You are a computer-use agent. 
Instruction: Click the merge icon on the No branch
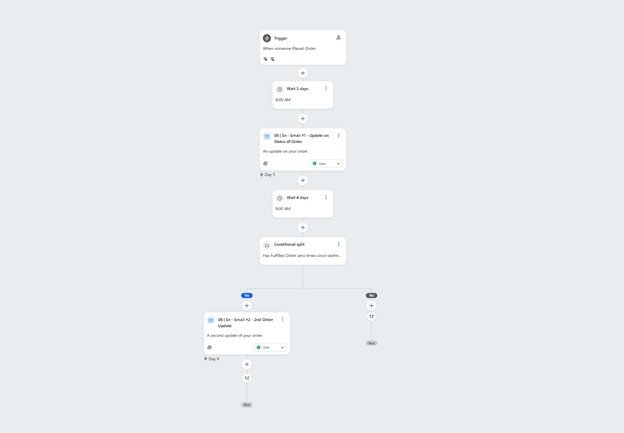click(x=371, y=316)
